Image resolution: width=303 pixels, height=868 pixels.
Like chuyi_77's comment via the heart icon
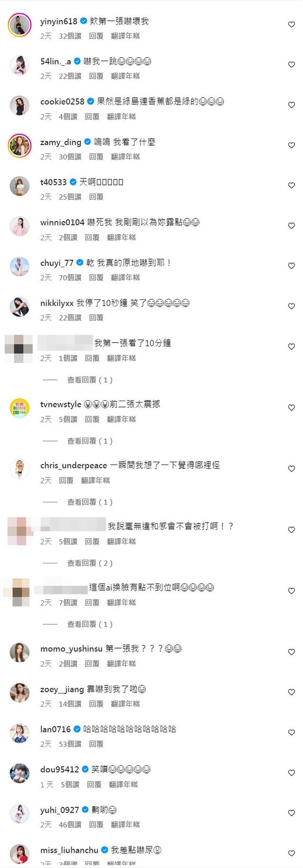point(292,266)
